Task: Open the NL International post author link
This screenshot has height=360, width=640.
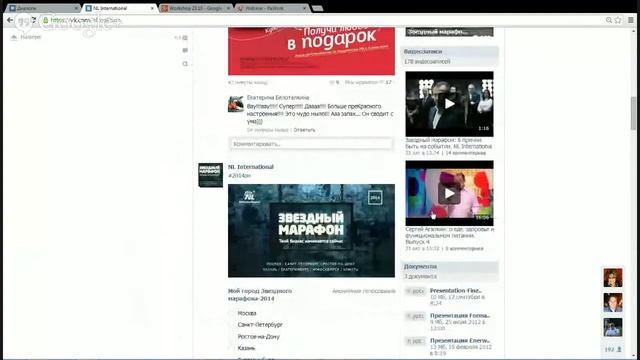Action: [x=251, y=167]
